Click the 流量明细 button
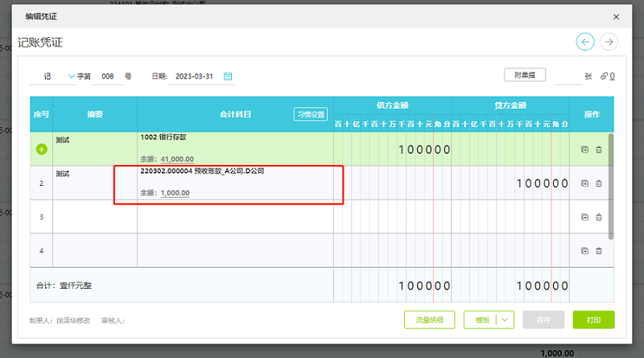The width and height of the screenshot is (644, 358). pyautogui.click(x=430, y=320)
